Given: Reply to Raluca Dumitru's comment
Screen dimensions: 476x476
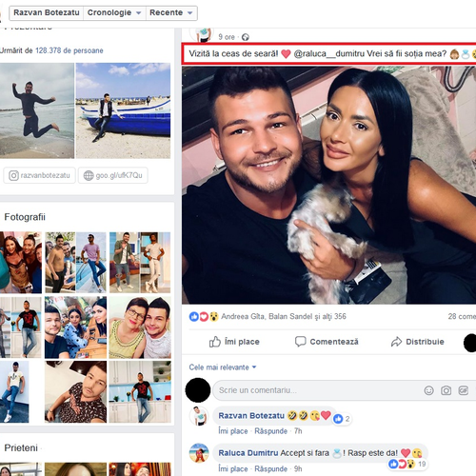Looking at the screenshot, I should (270, 469).
